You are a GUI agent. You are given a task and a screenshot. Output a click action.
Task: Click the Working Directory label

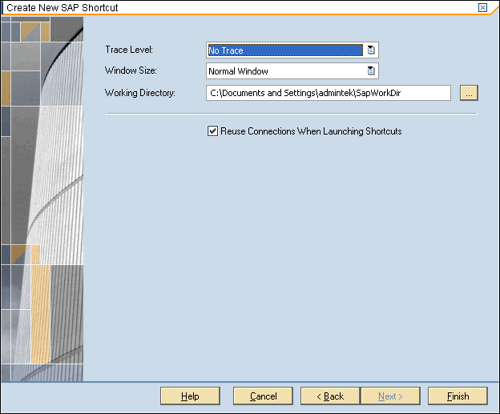pos(140,93)
